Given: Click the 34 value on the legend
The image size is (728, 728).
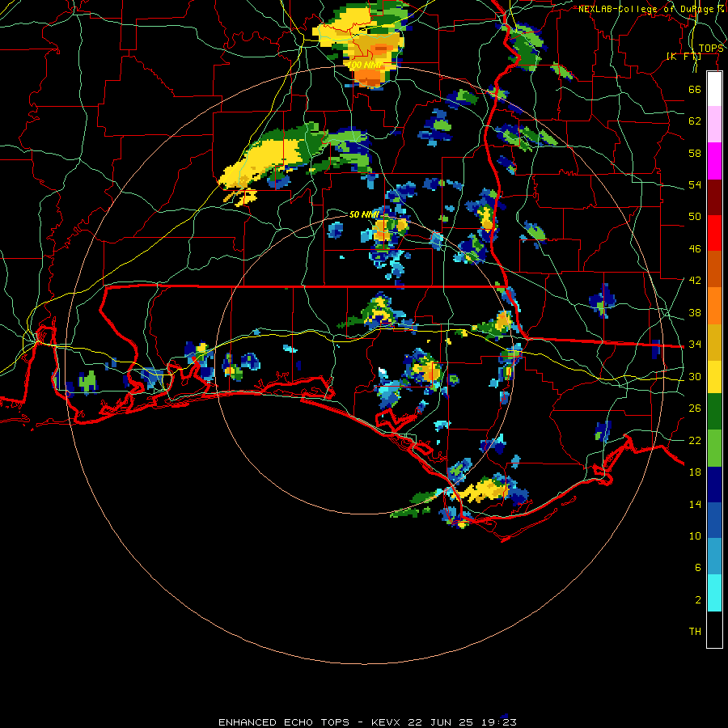Looking at the screenshot, I should click(x=695, y=345).
